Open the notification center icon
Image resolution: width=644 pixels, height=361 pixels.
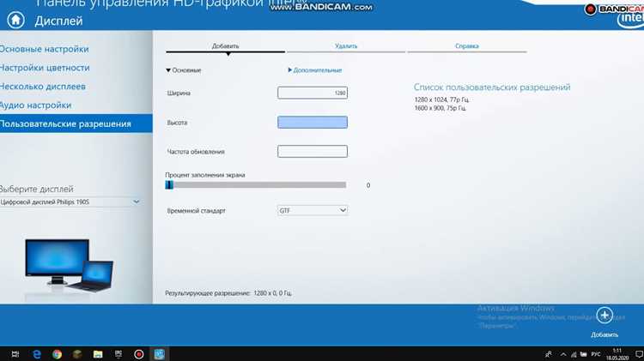[639, 354]
